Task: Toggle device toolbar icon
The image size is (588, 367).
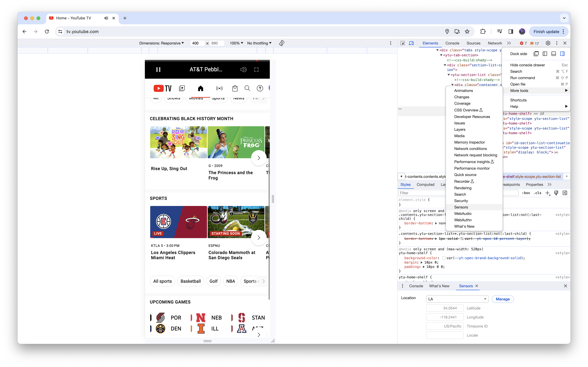Action: pos(411,43)
